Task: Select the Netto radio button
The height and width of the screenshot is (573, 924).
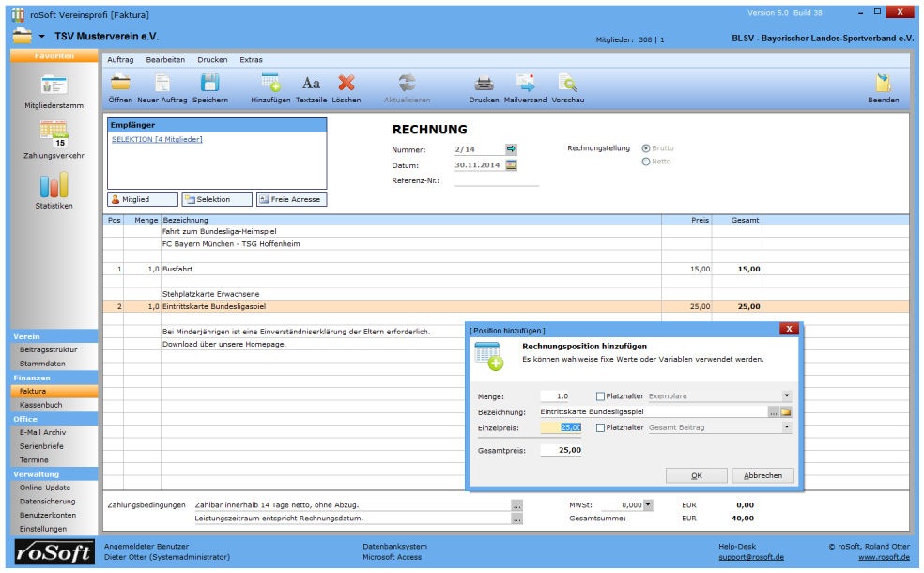Action: (646, 162)
